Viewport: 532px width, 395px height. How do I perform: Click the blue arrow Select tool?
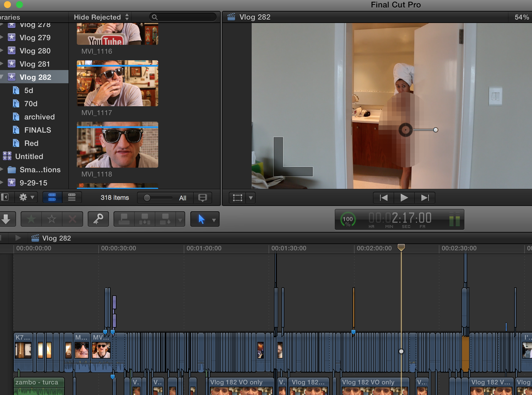coord(202,219)
